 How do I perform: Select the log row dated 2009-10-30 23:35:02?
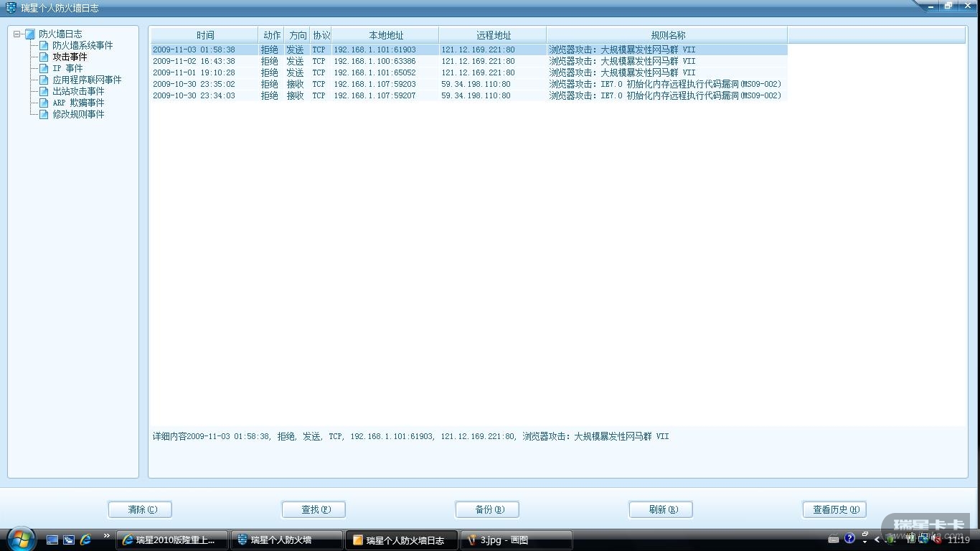click(x=469, y=84)
